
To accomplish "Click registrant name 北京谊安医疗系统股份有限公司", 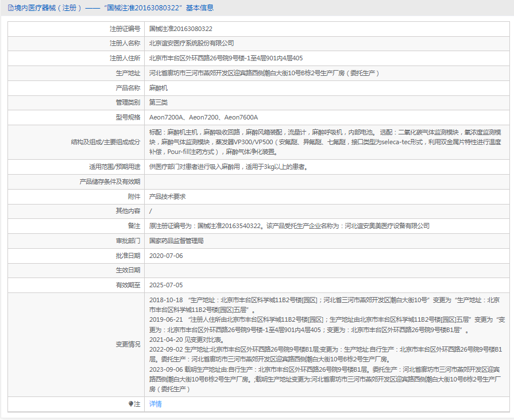I will tap(191, 43).
